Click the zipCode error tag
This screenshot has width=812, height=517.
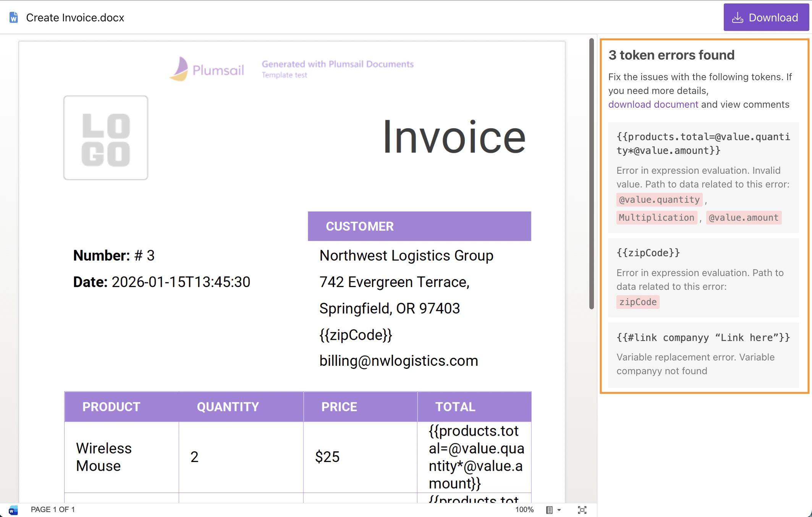(638, 302)
